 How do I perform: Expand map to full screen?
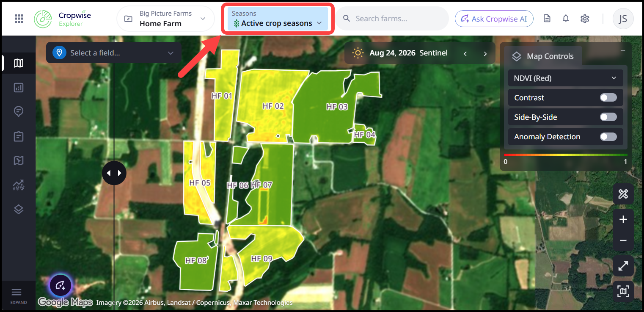click(x=623, y=266)
